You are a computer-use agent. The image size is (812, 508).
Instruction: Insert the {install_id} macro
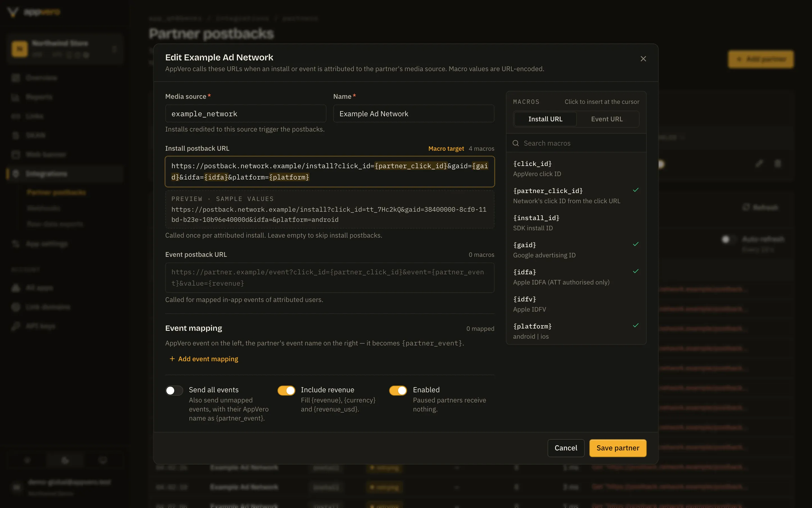click(576, 223)
